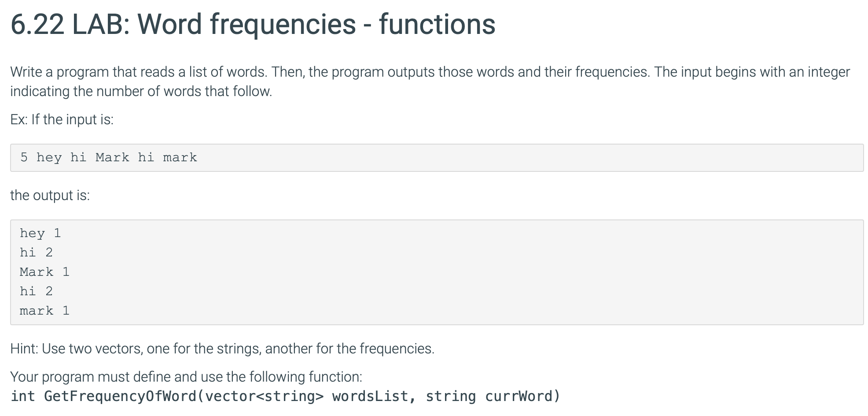Viewport: 868px width, 416px height.
Task: Click the word 'functions' in the title
Action: (x=437, y=24)
